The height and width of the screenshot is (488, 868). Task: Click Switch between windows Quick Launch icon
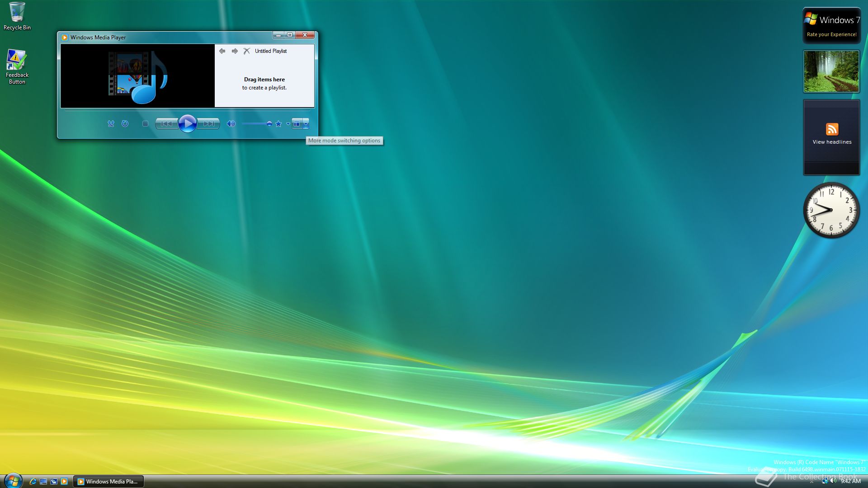point(54,482)
